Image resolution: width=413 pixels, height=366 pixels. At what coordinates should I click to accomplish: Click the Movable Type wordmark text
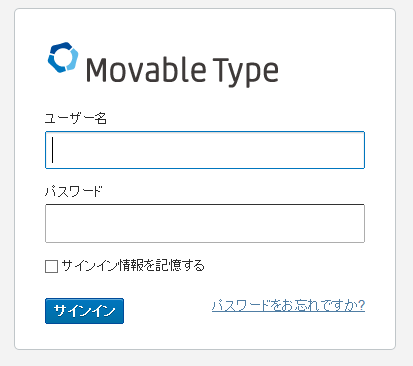pos(182,72)
